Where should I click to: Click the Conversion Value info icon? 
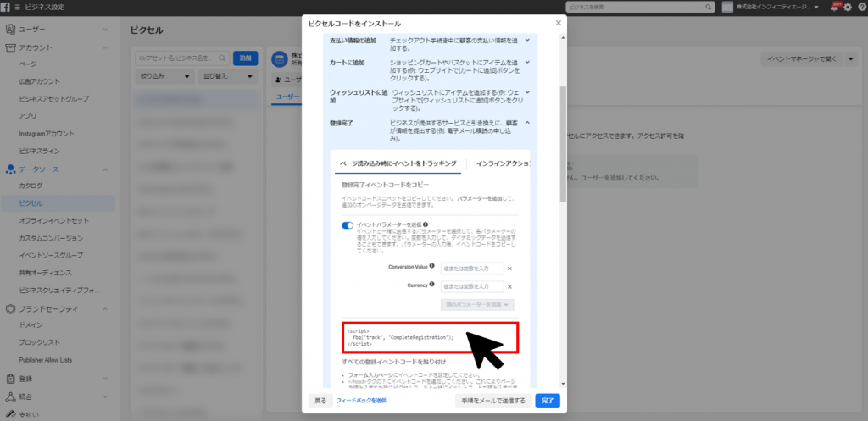pos(431,266)
